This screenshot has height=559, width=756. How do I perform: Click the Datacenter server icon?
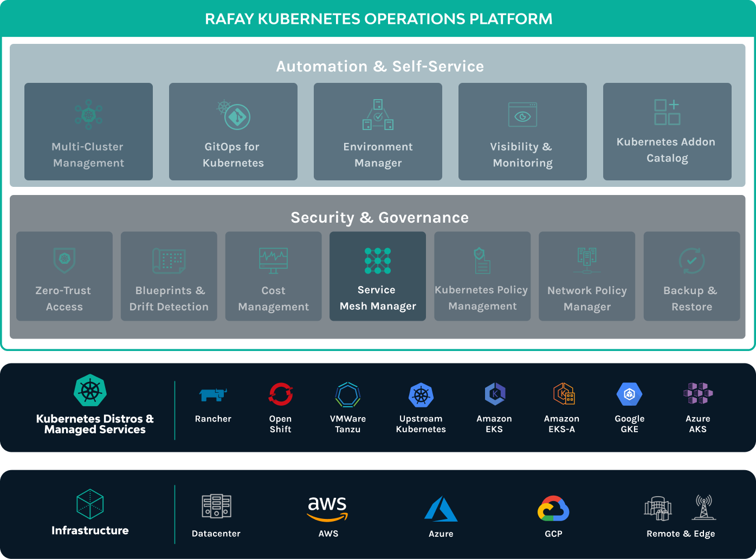point(216,506)
